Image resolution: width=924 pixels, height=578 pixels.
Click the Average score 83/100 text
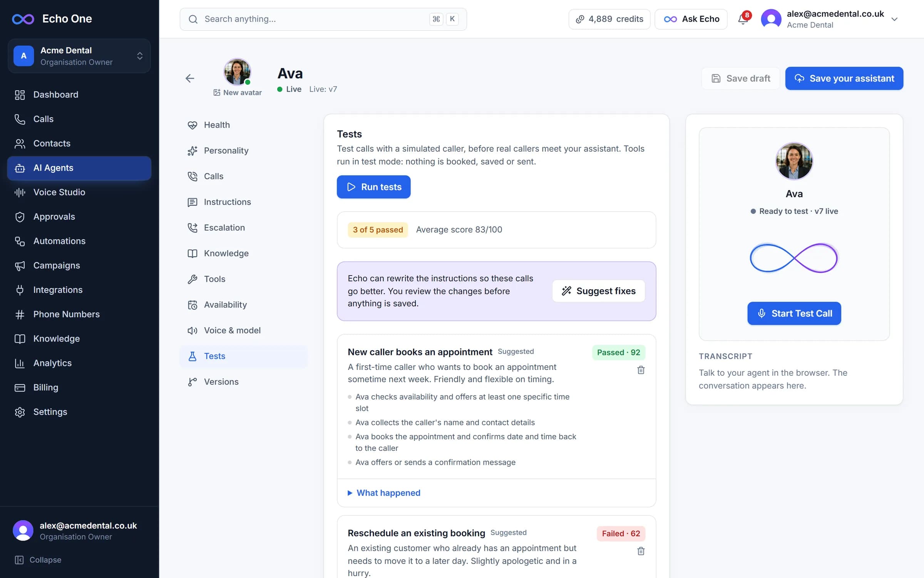point(459,230)
